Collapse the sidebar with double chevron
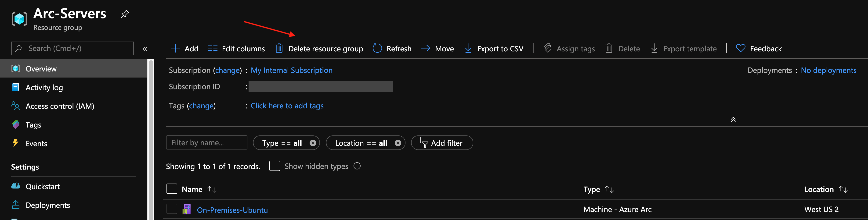The image size is (868, 220). click(x=145, y=49)
